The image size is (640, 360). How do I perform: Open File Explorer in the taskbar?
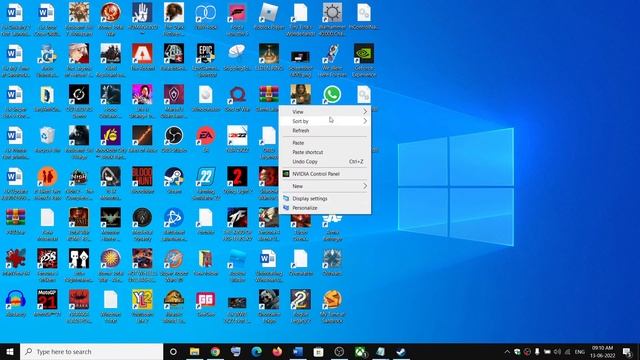pos(194,351)
